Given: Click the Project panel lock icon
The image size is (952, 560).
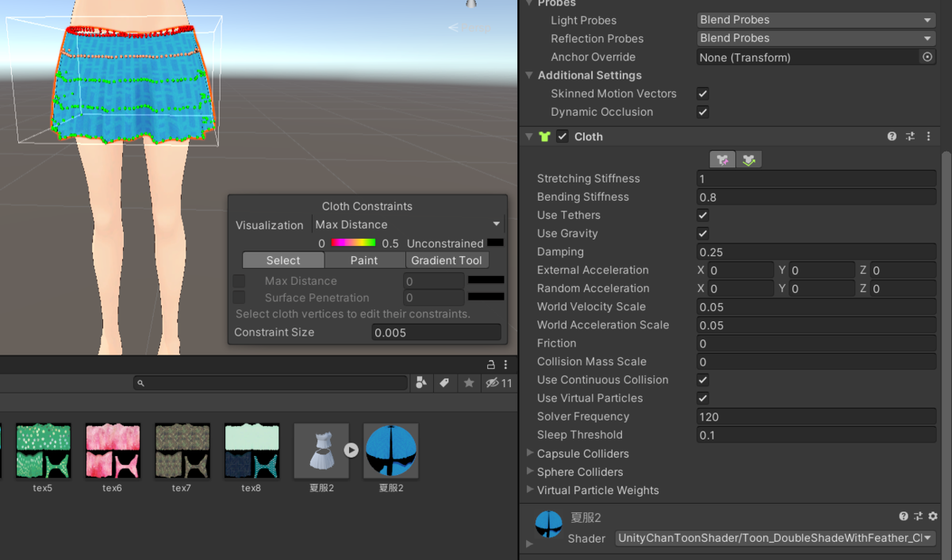Looking at the screenshot, I should pyautogui.click(x=491, y=364).
